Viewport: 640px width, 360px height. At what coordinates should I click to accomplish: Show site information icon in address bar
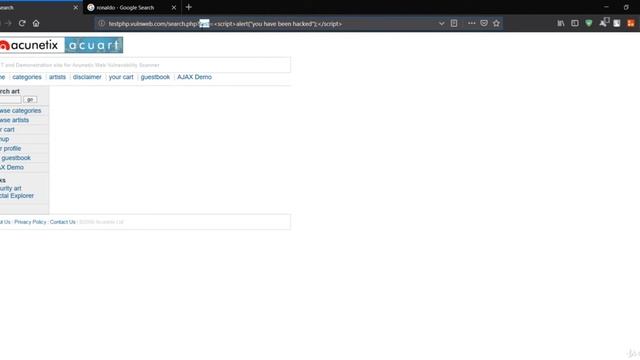(102, 23)
